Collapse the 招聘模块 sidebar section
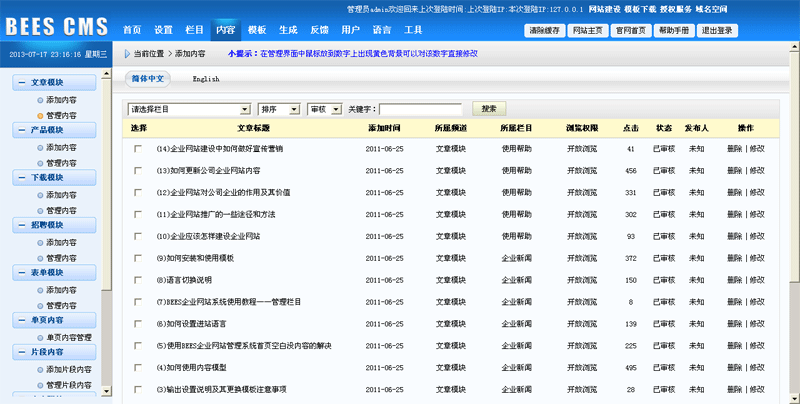Viewport: 800px width, 404px height. (x=54, y=225)
